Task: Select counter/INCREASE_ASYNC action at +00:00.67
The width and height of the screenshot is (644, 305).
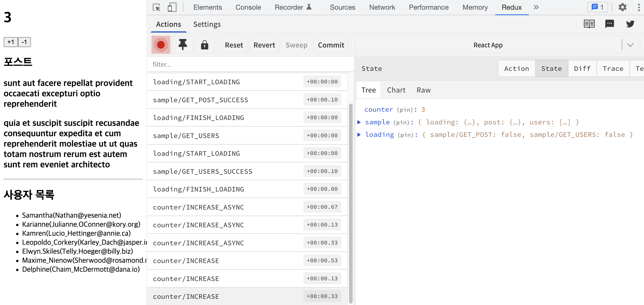Action: 247,207
